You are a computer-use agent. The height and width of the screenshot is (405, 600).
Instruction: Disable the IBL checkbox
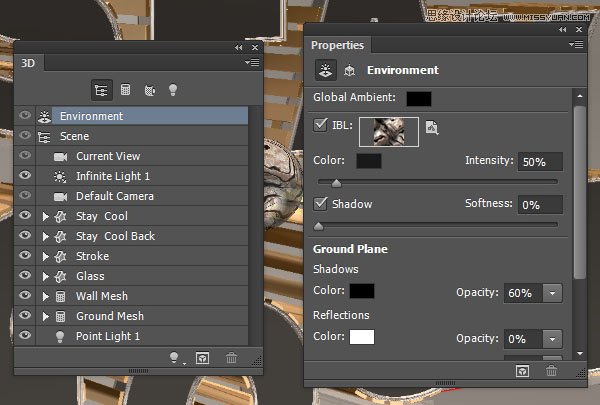point(321,126)
